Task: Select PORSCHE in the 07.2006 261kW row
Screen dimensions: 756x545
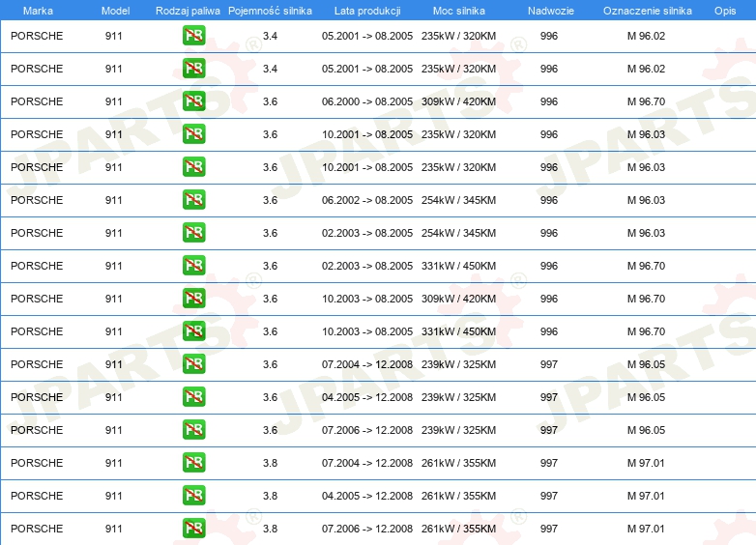Action: tap(37, 529)
